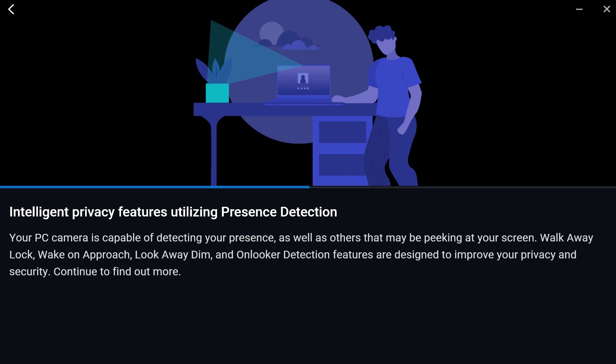The width and height of the screenshot is (616, 364).
Task: Click the user avatar icon on laptop illustration
Action: tap(303, 78)
